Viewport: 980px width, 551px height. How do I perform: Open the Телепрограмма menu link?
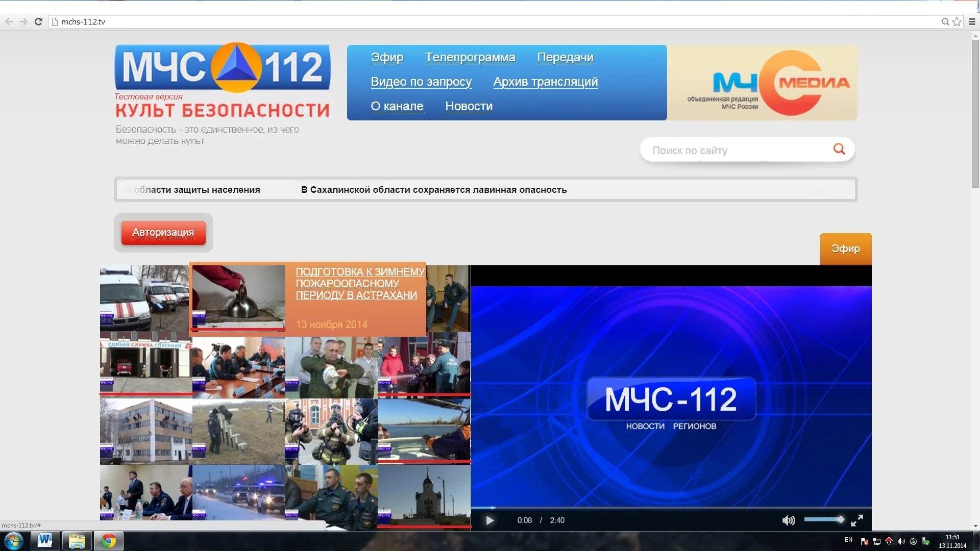coord(470,57)
